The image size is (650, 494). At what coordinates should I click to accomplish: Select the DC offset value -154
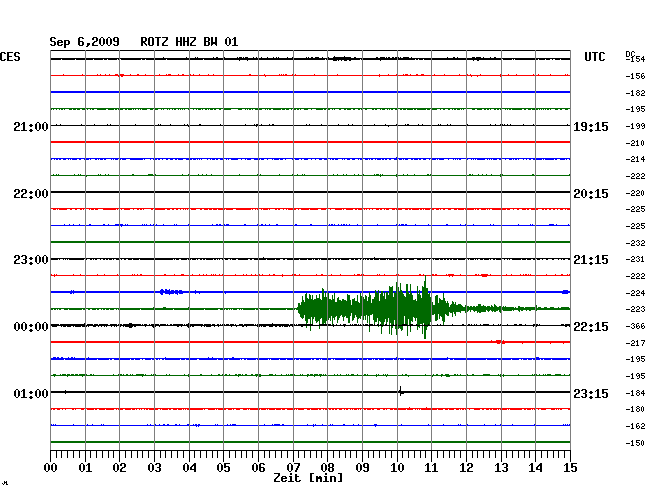pos(635,59)
